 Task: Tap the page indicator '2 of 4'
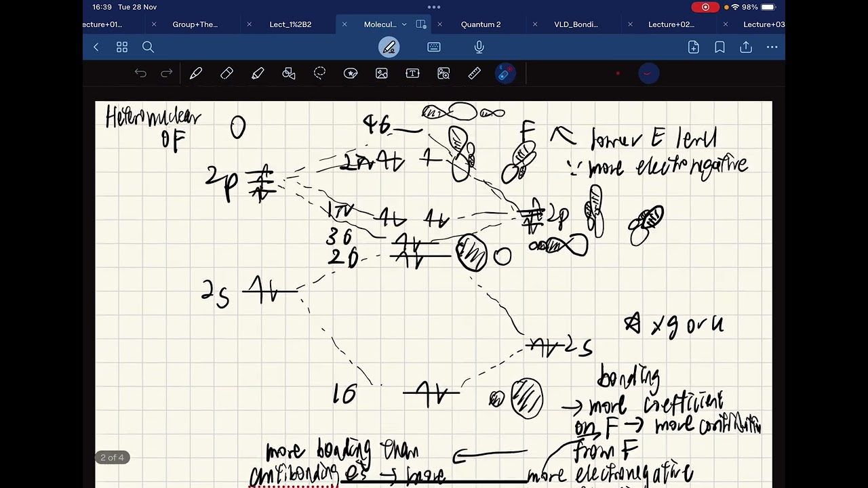pyautogui.click(x=113, y=457)
